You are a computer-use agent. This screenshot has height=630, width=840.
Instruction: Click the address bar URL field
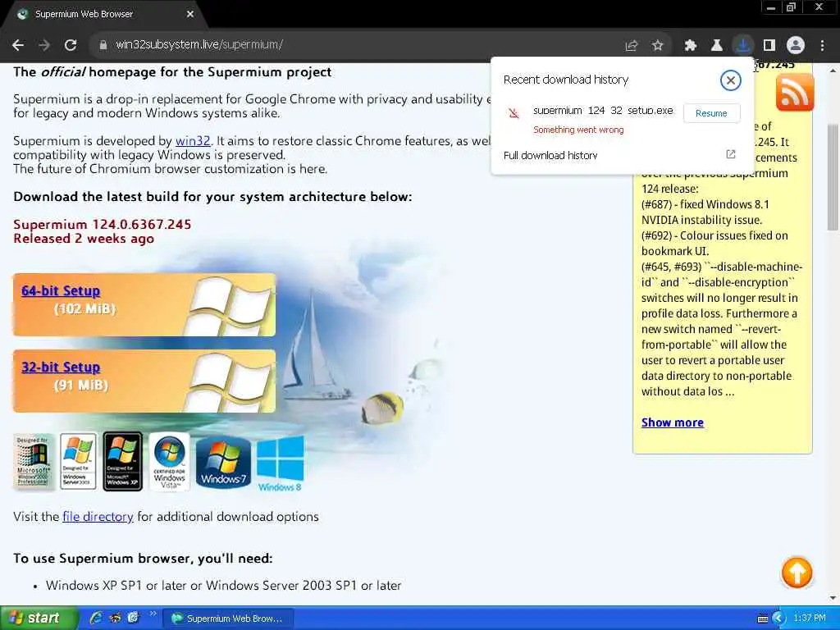354,45
